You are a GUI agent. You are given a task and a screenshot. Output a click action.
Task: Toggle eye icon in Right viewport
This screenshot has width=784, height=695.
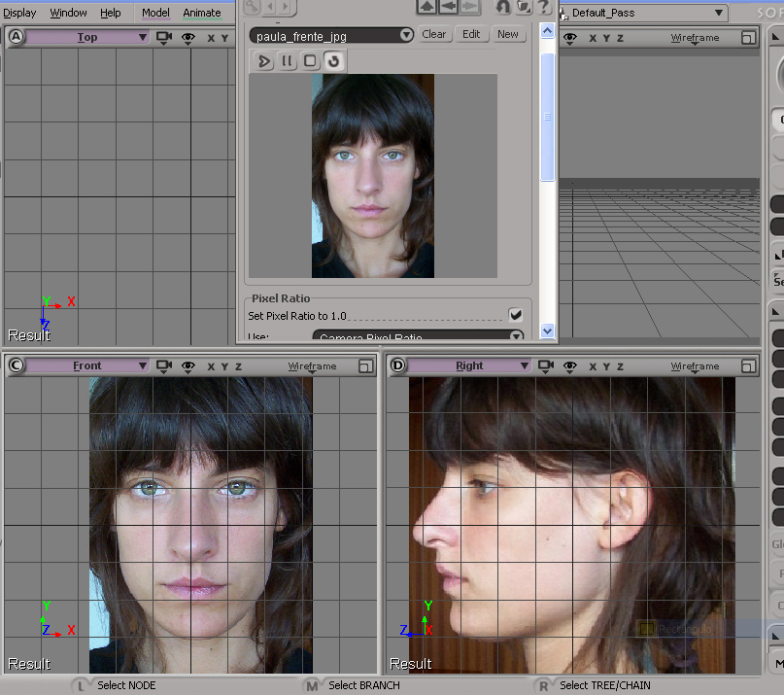coord(570,366)
